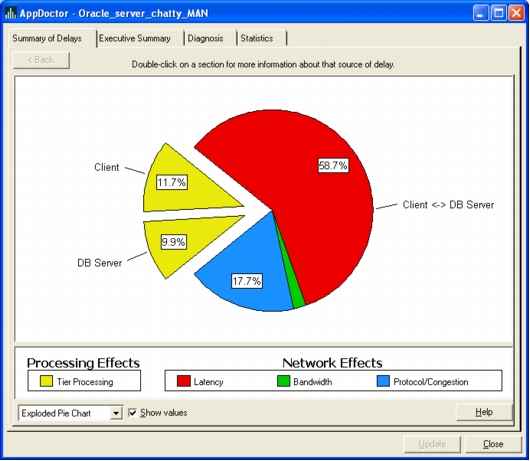Click the blue Protocol/Congestion legend swatch

pos(383,381)
